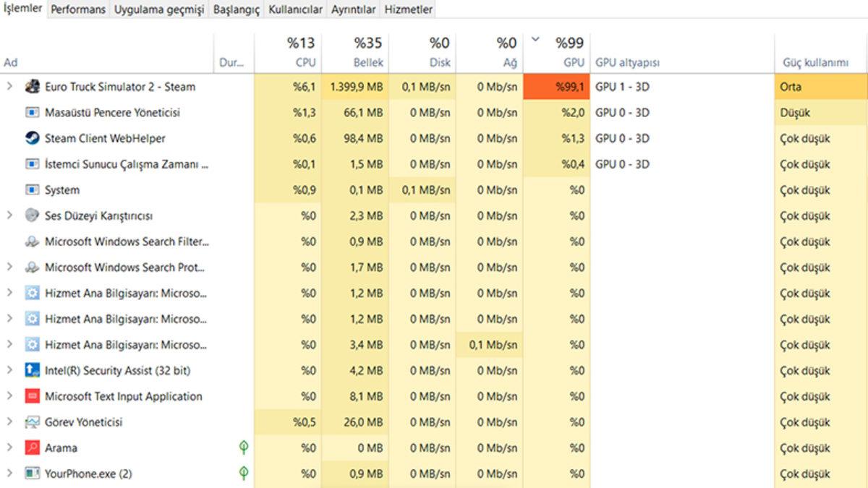Select the Intel(R) Security Assist icon
The width and height of the screenshot is (868, 488).
32,370
